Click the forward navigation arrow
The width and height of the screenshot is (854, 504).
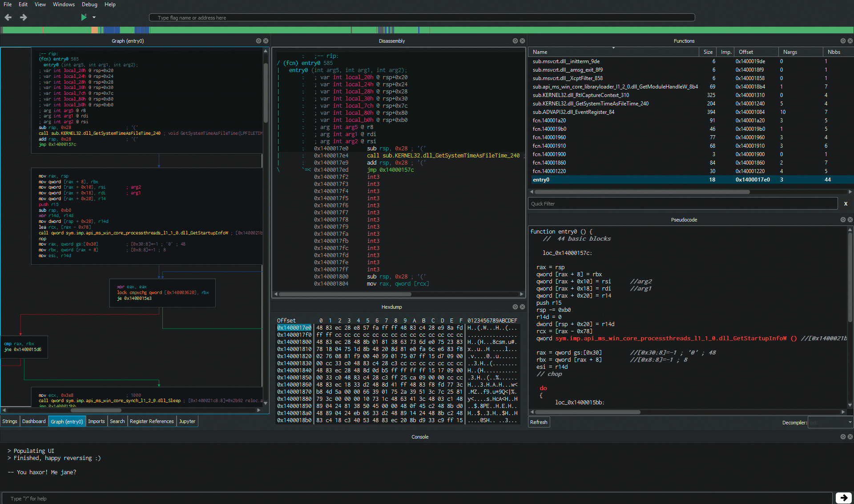click(x=24, y=17)
